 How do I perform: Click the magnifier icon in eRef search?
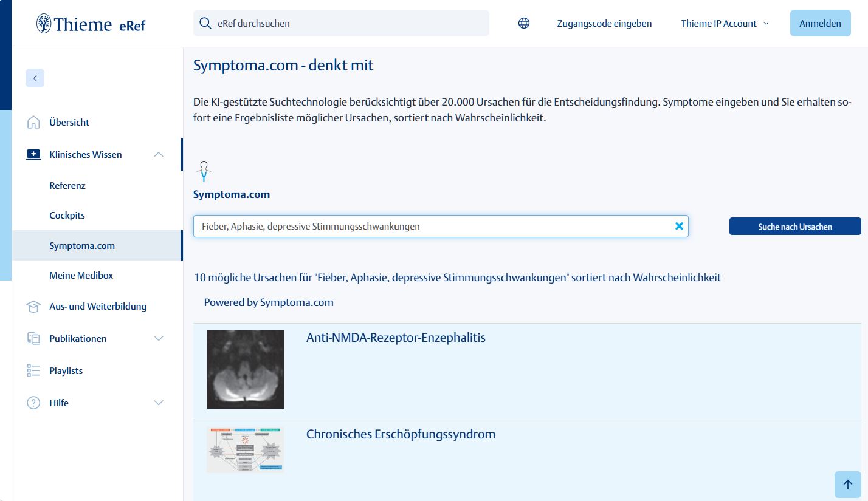(x=205, y=23)
